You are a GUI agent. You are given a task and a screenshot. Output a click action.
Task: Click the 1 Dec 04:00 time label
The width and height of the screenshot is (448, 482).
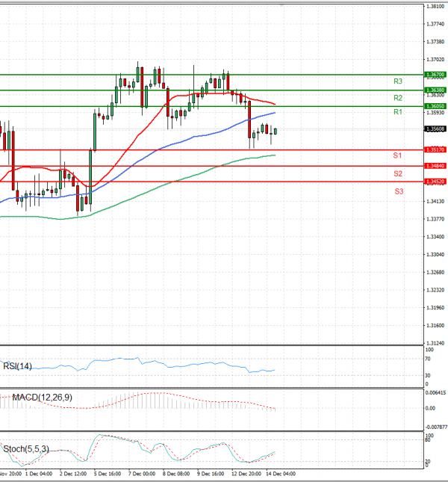40,474
